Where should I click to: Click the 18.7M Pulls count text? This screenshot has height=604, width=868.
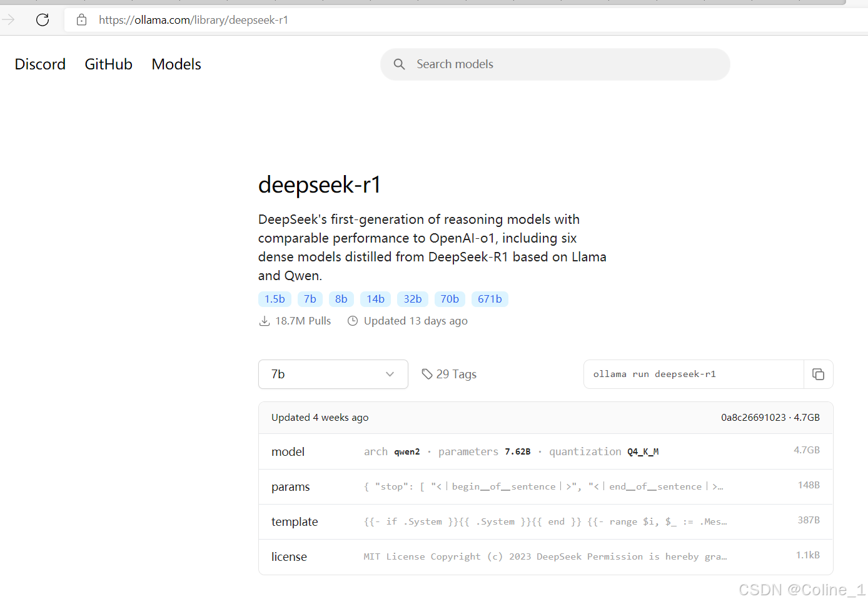pos(303,321)
